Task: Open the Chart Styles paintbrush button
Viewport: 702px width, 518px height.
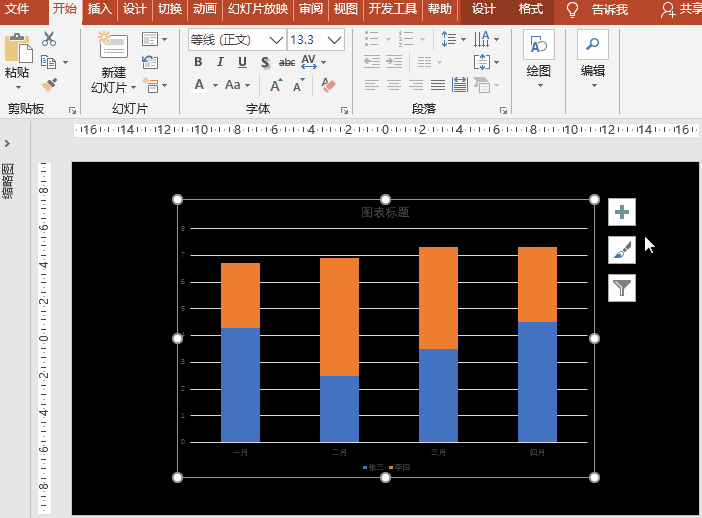Action: (x=622, y=250)
